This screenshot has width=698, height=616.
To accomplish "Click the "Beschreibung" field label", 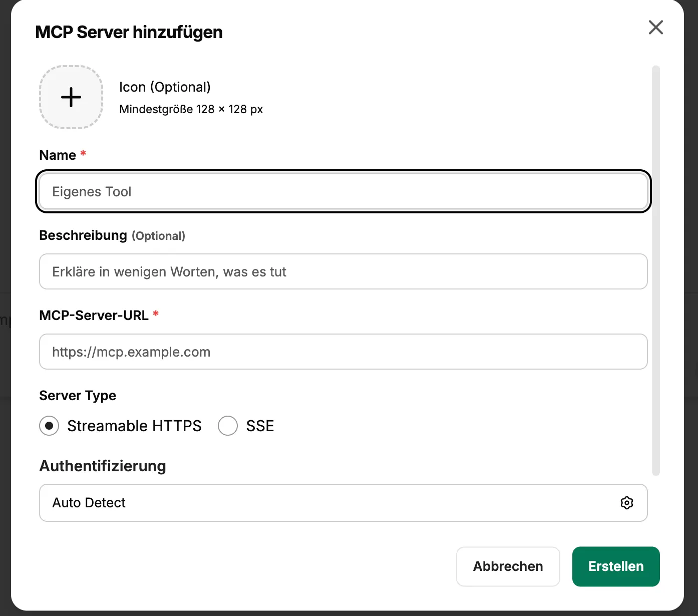I will (x=83, y=235).
